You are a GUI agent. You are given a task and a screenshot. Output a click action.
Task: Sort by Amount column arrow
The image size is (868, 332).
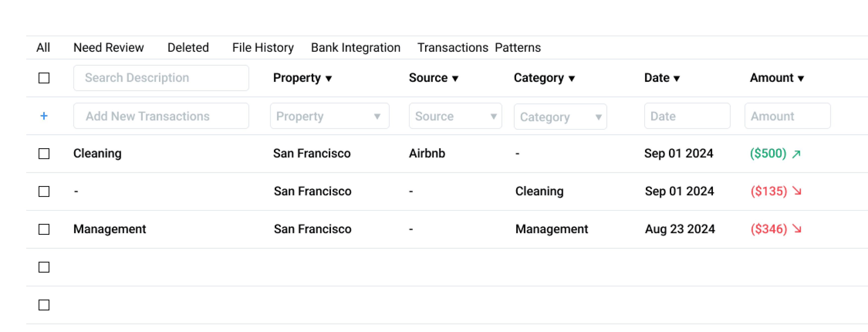[x=801, y=79]
